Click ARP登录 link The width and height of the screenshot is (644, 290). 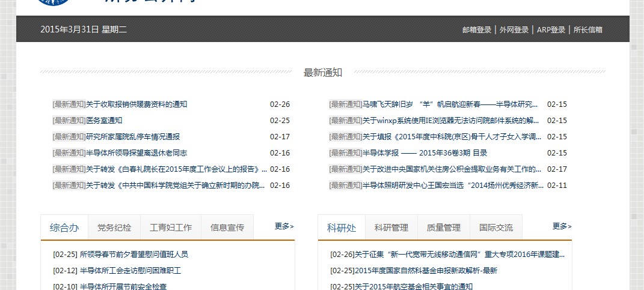coord(551,30)
